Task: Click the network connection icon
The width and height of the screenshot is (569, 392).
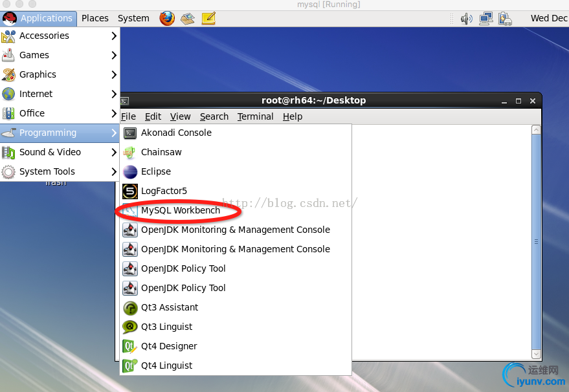Action: tap(486, 19)
